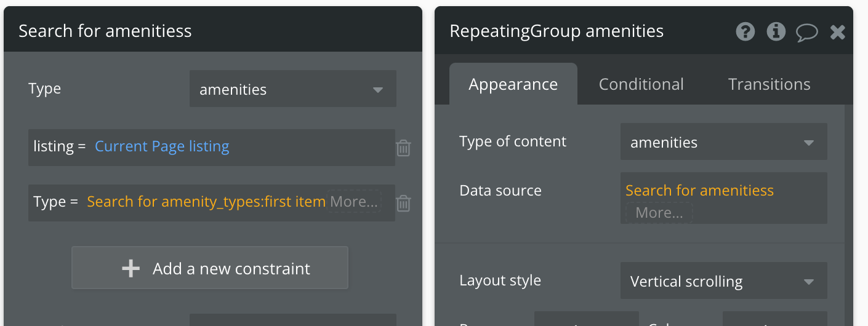868x326 pixels.
Task: Click the Search for amenitiess data source
Action: tap(699, 191)
